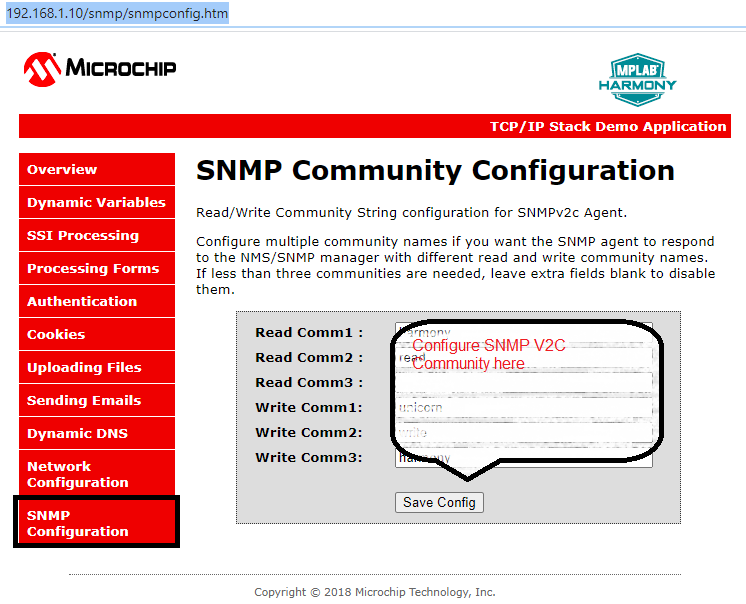The height and width of the screenshot is (604, 746).
Task: Open Uploading Files page
Action: point(97,367)
